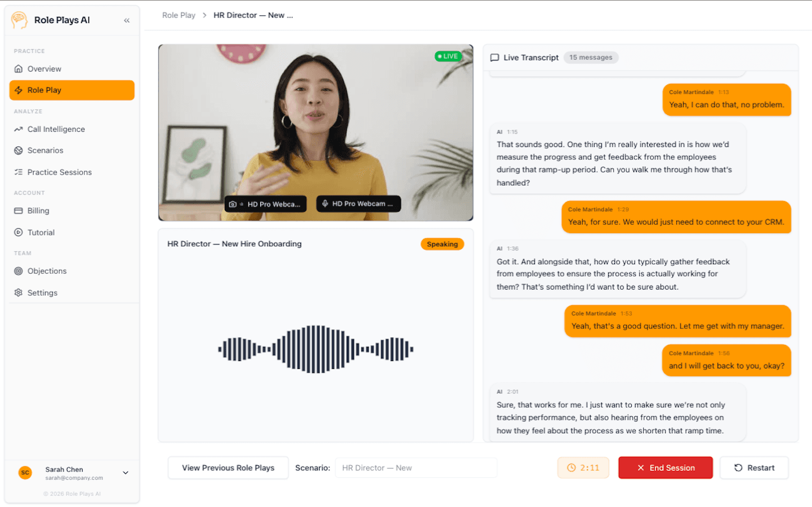View Practice Sessions

coord(60,172)
